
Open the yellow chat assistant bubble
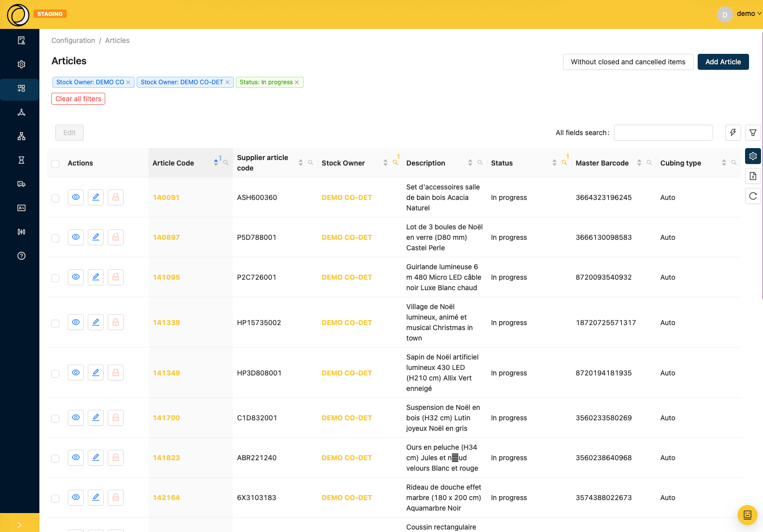click(x=748, y=515)
